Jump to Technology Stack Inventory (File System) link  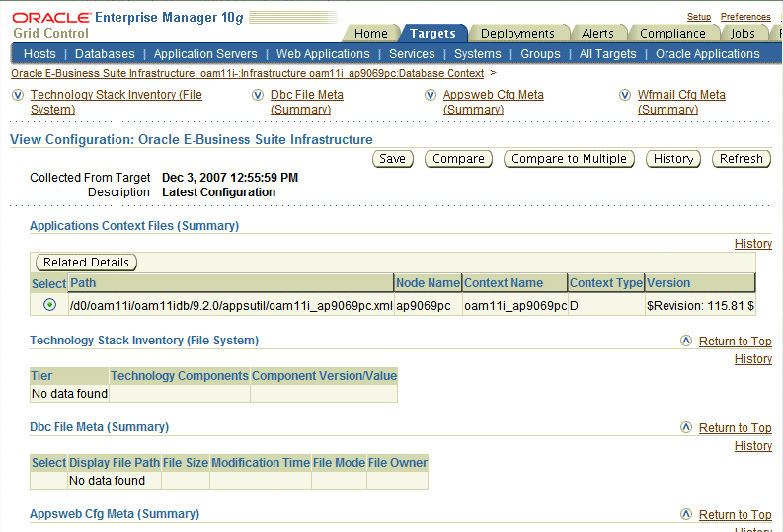tap(117, 102)
